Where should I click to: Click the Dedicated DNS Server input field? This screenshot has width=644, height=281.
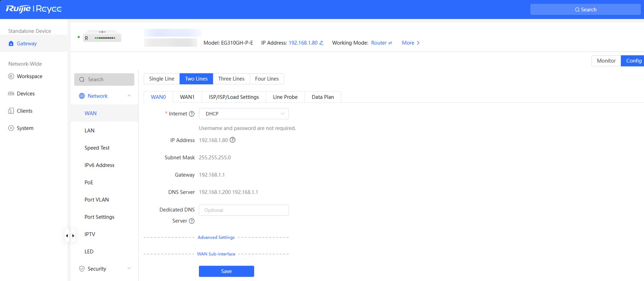[244, 210]
